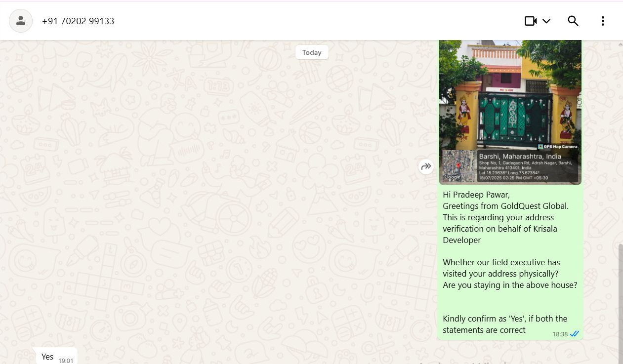Select the "Yes" reply message
623x364 pixels.
pyautogui.click(x=47, y=357)
